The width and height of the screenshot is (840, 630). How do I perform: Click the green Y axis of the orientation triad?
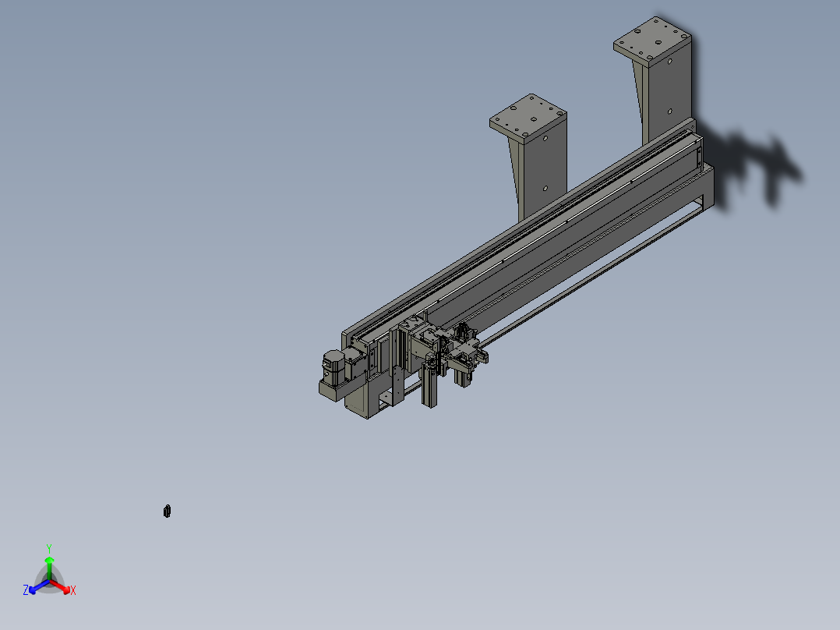click(x=49, y=568)
